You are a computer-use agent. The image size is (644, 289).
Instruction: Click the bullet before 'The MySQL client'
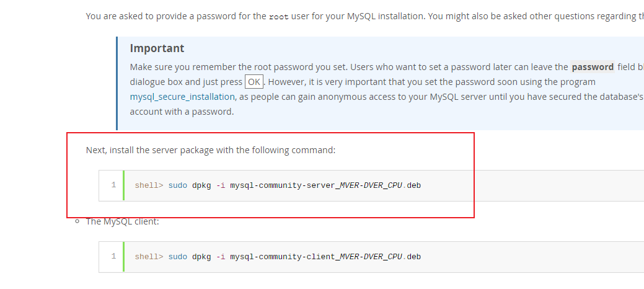tap(76, 221)
